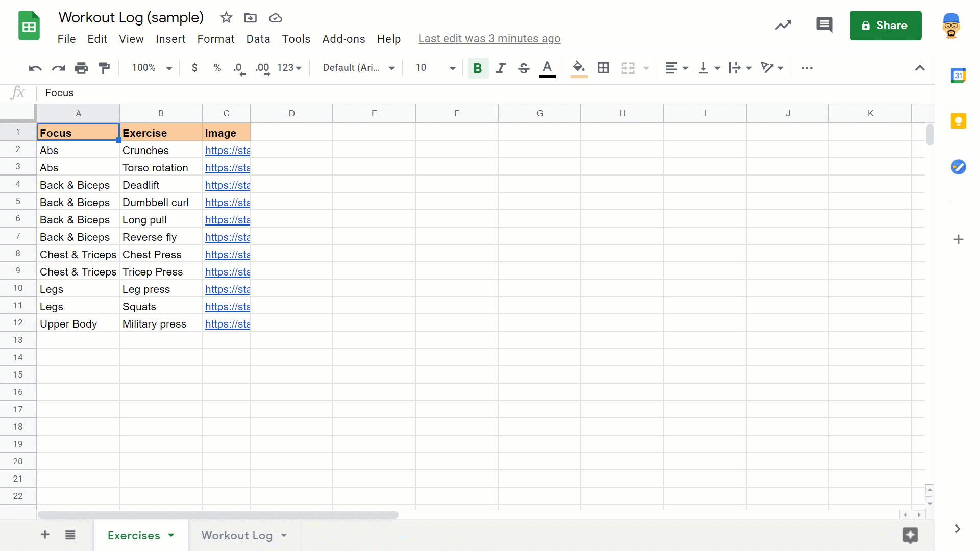980x551 pixels.
Task: Click the star icon to favorite
Action: (x=226, y=17)
